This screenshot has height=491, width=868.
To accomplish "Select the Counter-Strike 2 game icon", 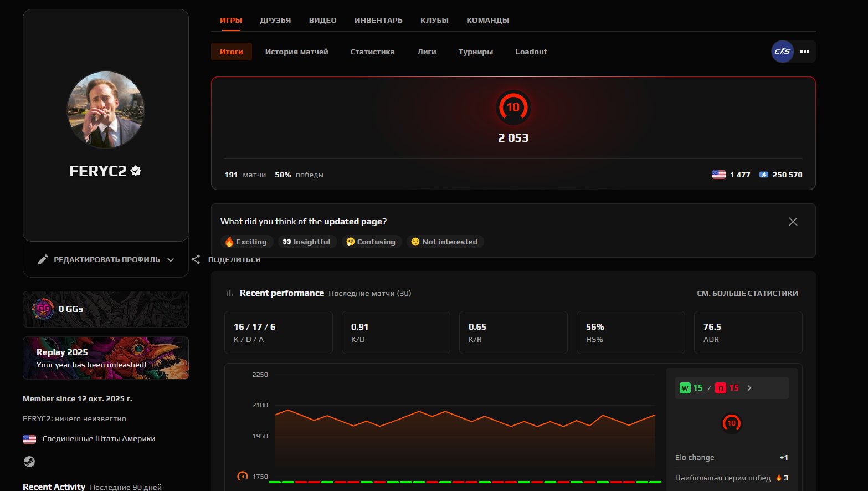I will coord(781,52).
